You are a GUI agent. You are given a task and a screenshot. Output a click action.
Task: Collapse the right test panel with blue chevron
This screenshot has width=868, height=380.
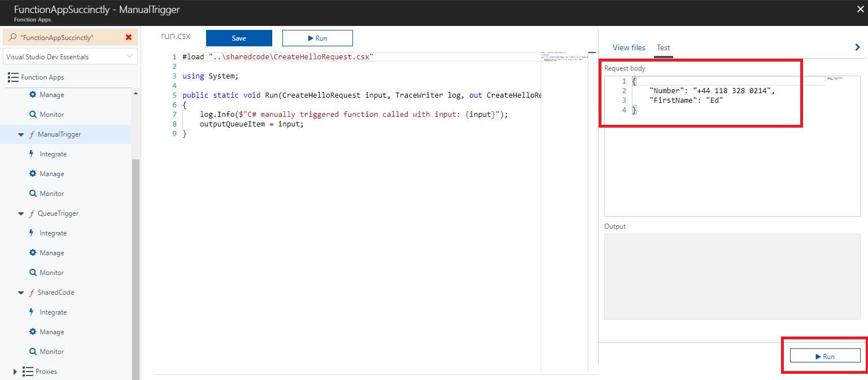pos(858,48)
